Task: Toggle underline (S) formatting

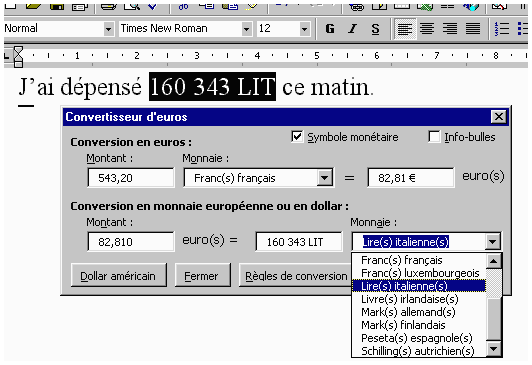Action: [x=375, y=29]
